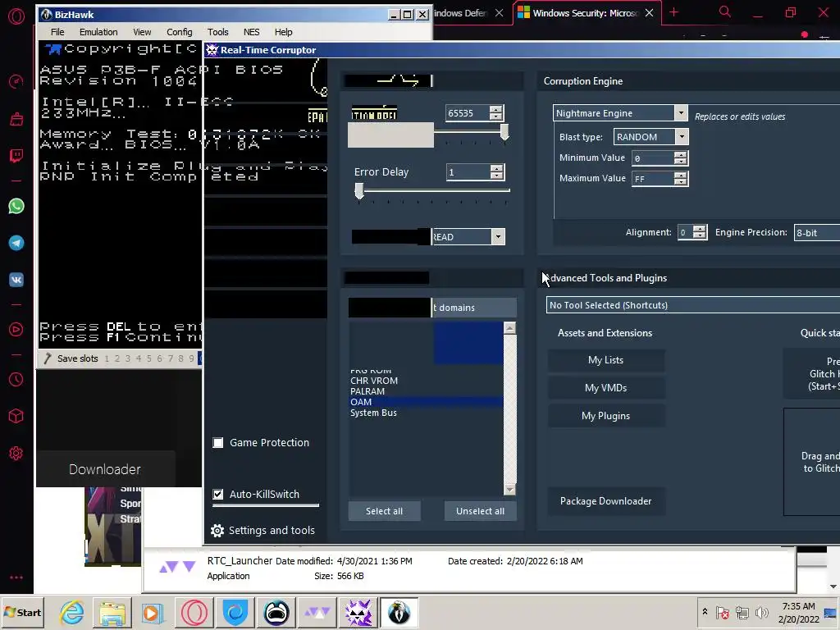Open BizHawk Config menu
840x630 pixels.
click(x=179, y=32)
